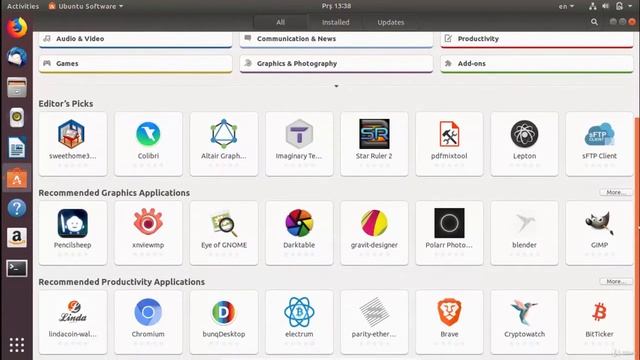Launch Firefox from the dock

pos(17,27)
